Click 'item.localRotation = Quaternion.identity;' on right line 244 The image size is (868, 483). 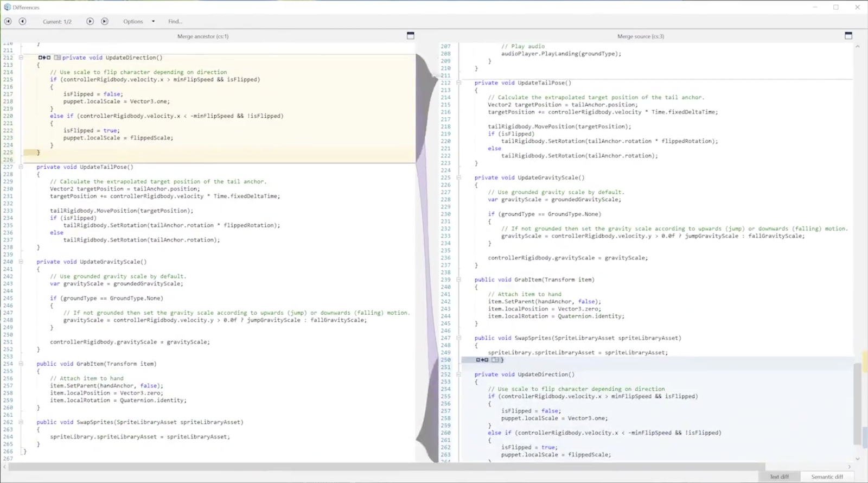pyautogui.click(x=556, y=316)
